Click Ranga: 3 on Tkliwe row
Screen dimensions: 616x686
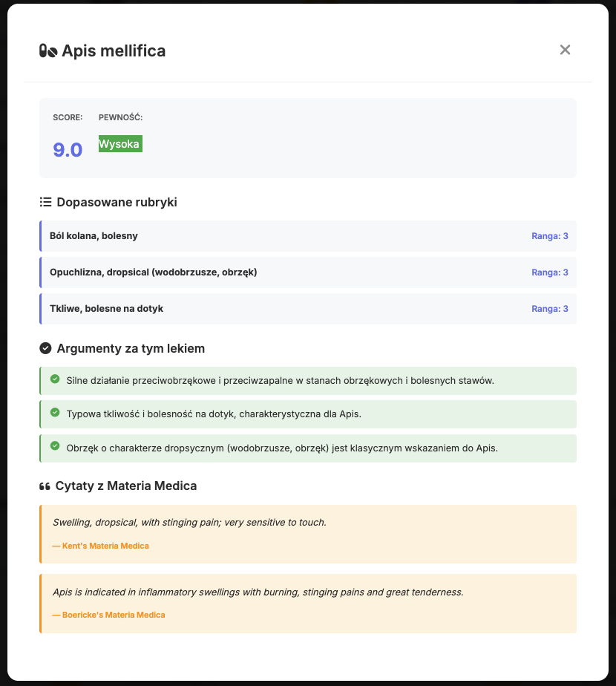[550, 309]
